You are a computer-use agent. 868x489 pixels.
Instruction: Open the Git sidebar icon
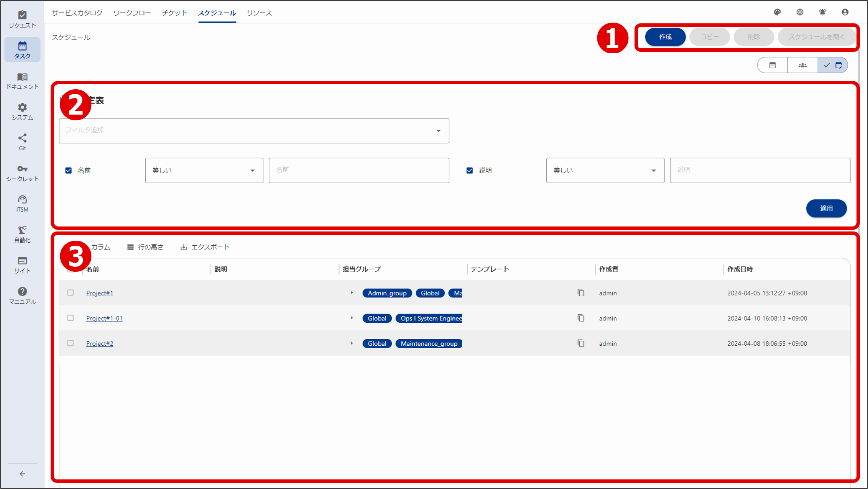coord(22,142)
